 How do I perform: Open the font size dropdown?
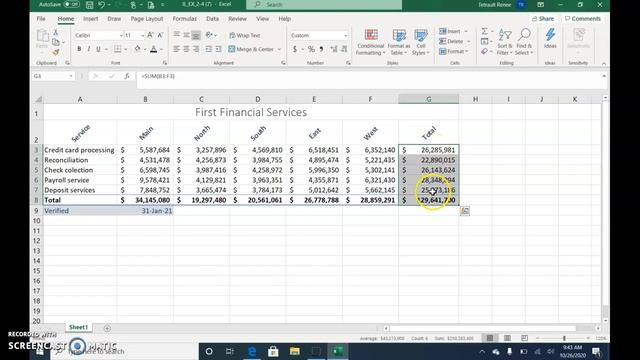click(142, 36)
